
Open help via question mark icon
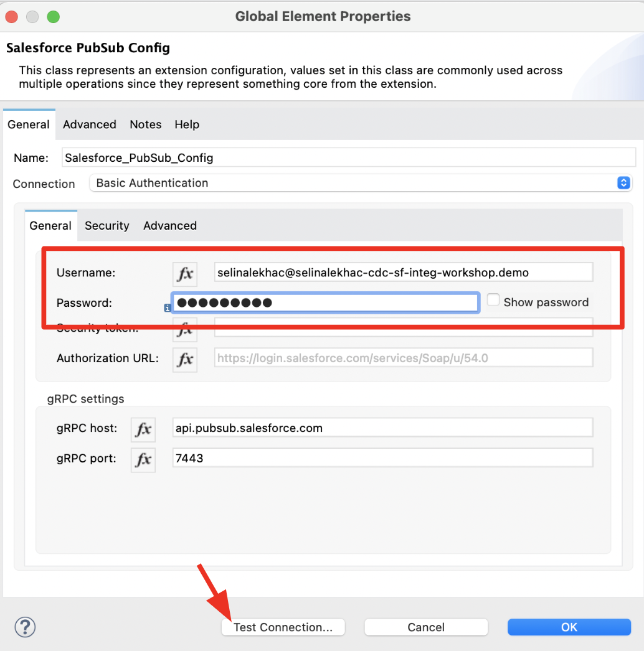click(x=26, y=627)
